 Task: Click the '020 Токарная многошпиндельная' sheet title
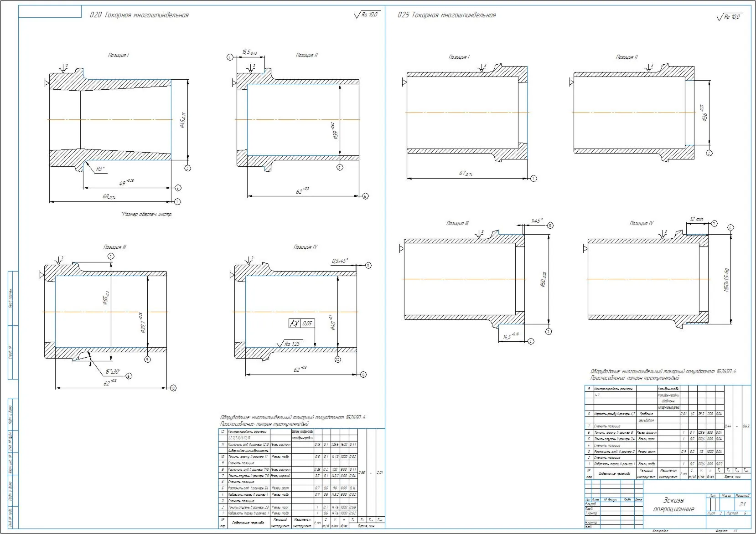140,15
